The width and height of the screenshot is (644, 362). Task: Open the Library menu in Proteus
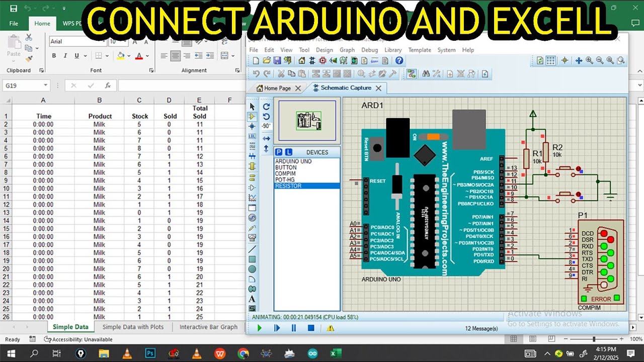pos(393,50)
